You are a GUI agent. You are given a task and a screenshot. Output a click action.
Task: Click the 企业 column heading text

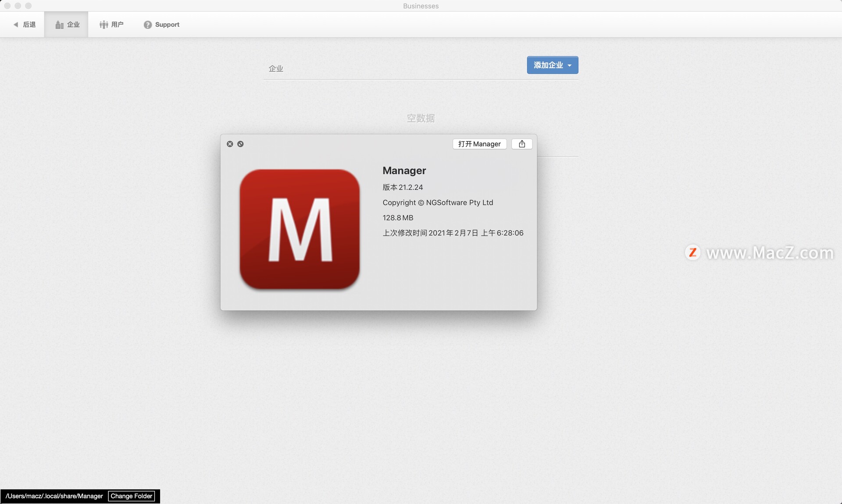tap(276, 68)
